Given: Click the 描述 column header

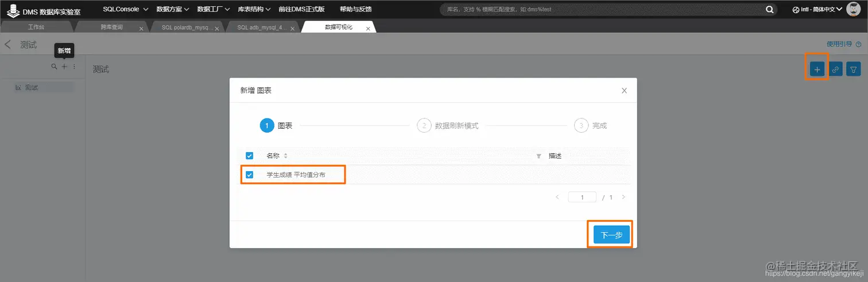Looking at the screenshot, I should [555, 156].
